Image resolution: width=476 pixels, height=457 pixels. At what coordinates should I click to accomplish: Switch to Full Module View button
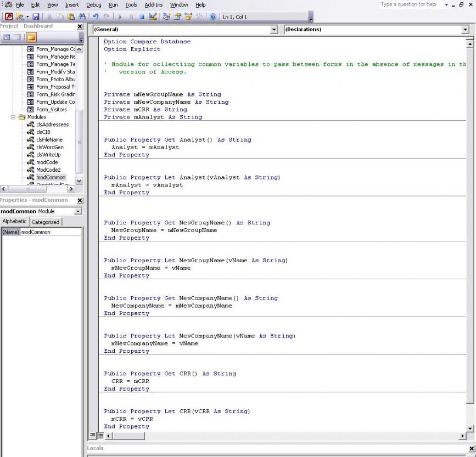100,436
